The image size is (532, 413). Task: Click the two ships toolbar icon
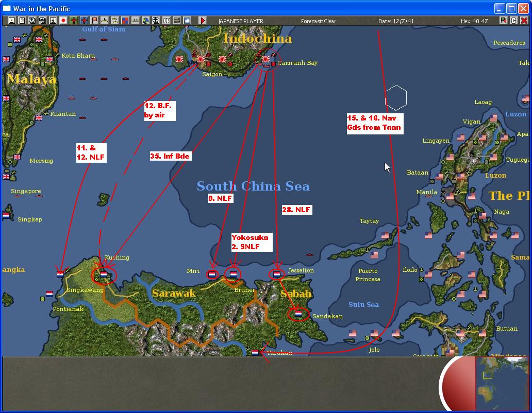coord(114,21)
